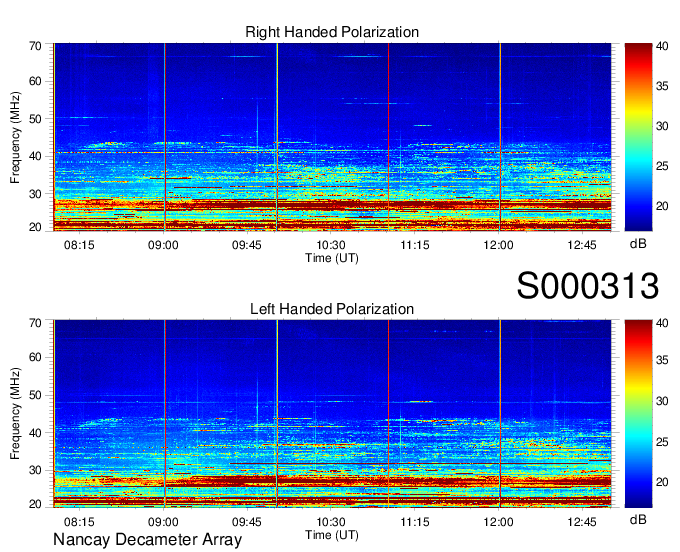680x552 pixels.
Task: Click the 40 MHz tick of the Left Handed plot
Action: click(35, 433)
